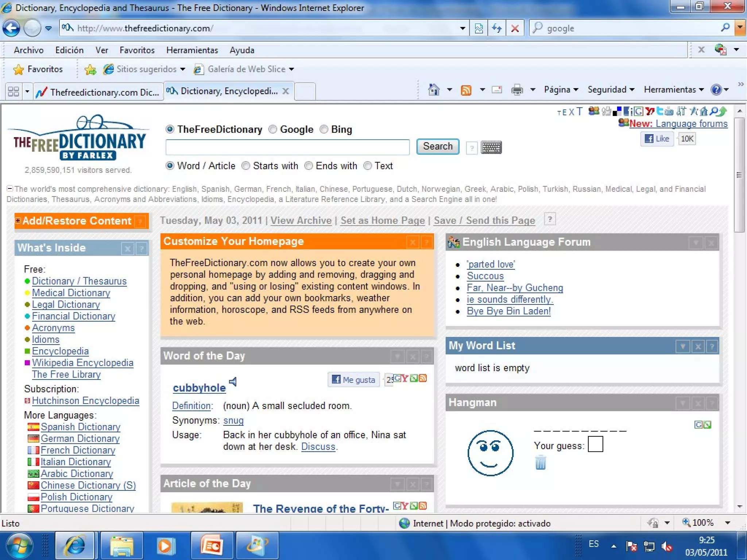Select TheFreeDictionary search engine radio
The image size is (747, 560).
coord(170,129)
